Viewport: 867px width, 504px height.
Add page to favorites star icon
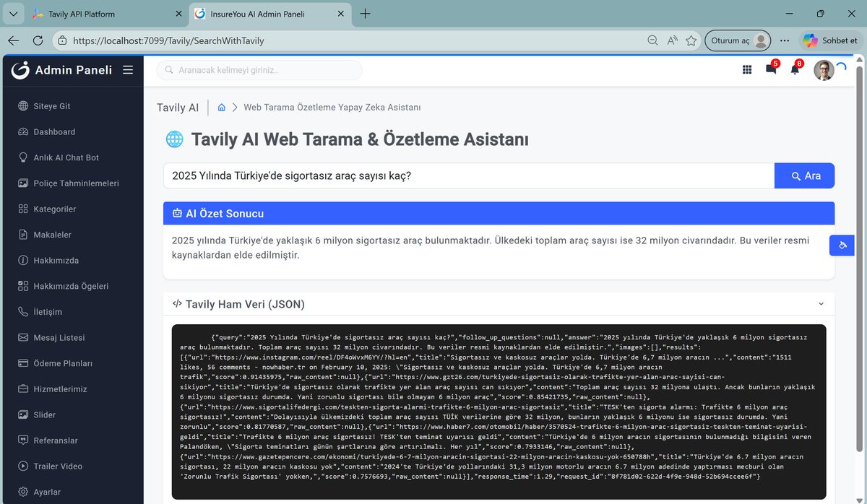(691, 41)
